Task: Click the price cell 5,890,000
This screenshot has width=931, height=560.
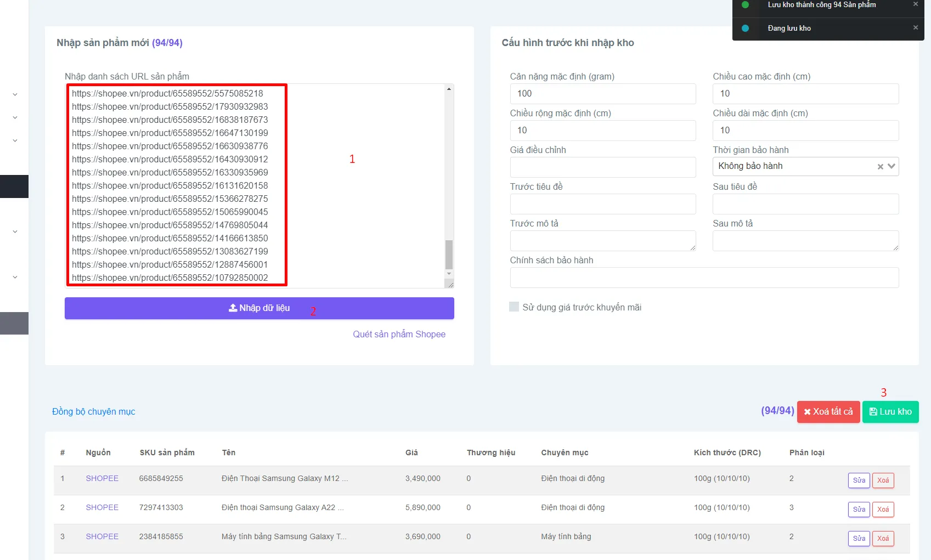Action: pos(422,507)
